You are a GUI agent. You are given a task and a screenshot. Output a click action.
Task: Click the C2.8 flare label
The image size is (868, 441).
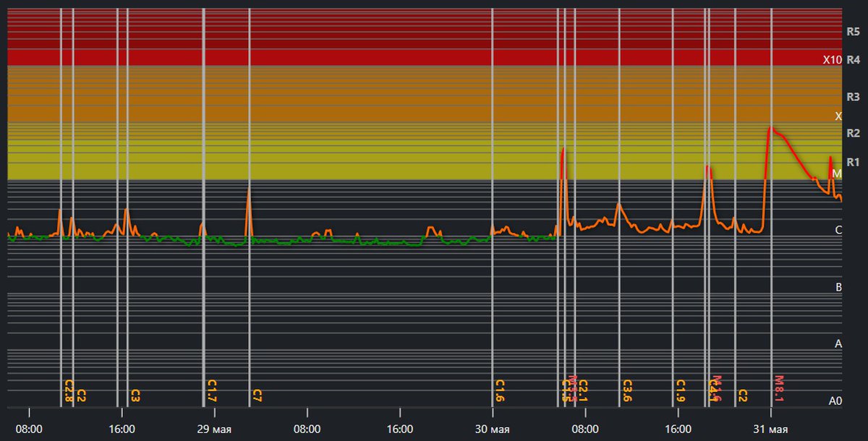tap(69, 390)
